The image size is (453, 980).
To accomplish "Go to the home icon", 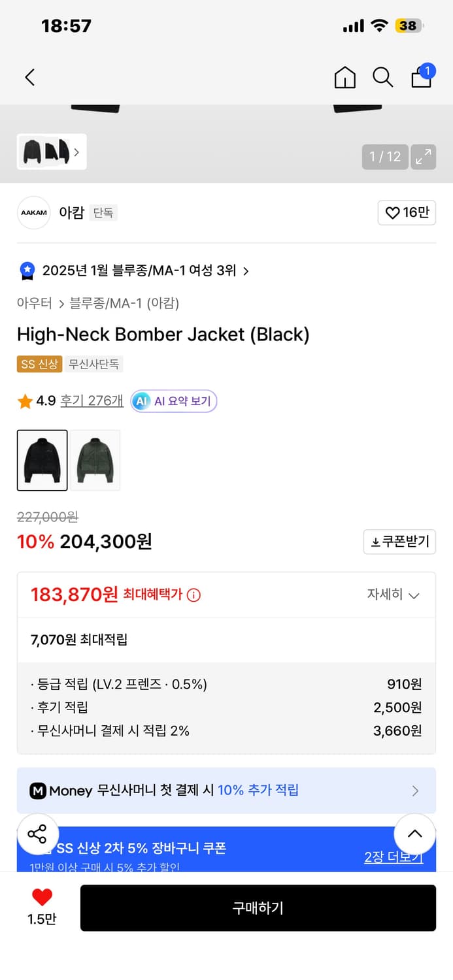I will tap(344, 77).
